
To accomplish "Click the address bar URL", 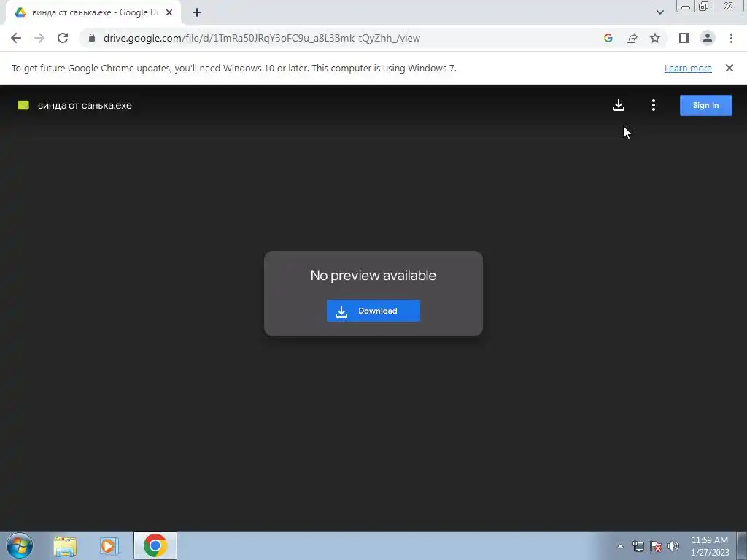I will [262, 38].
